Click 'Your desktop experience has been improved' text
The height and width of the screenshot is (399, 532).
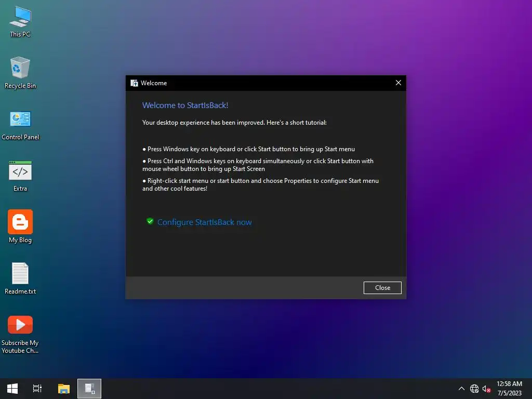[x=234, y=123]
